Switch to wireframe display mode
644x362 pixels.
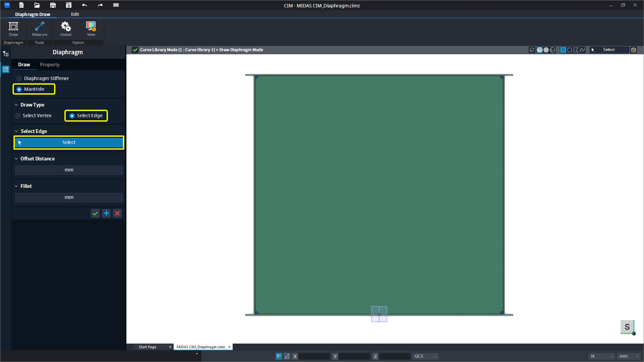[x=553, y=50]
